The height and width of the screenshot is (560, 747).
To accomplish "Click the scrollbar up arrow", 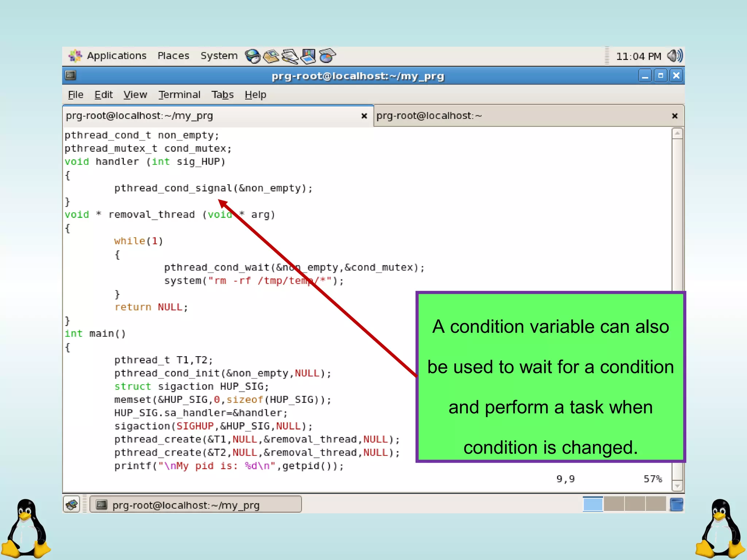I will click(677, 133).
